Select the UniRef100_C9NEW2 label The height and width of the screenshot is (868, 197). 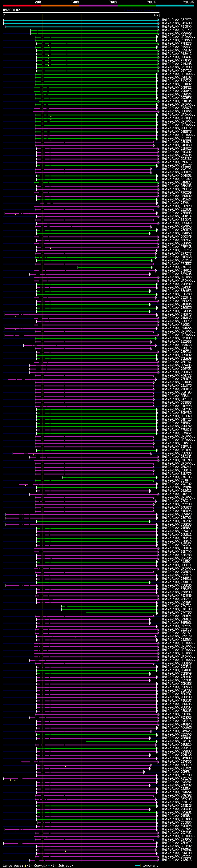pyautogui.click(x=177, y=78)
